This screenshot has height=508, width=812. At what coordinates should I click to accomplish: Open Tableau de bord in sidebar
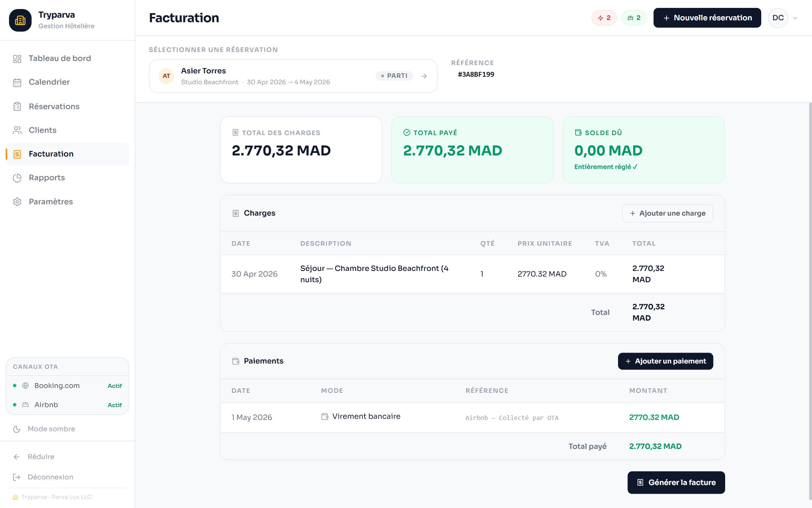click(67, 58)
